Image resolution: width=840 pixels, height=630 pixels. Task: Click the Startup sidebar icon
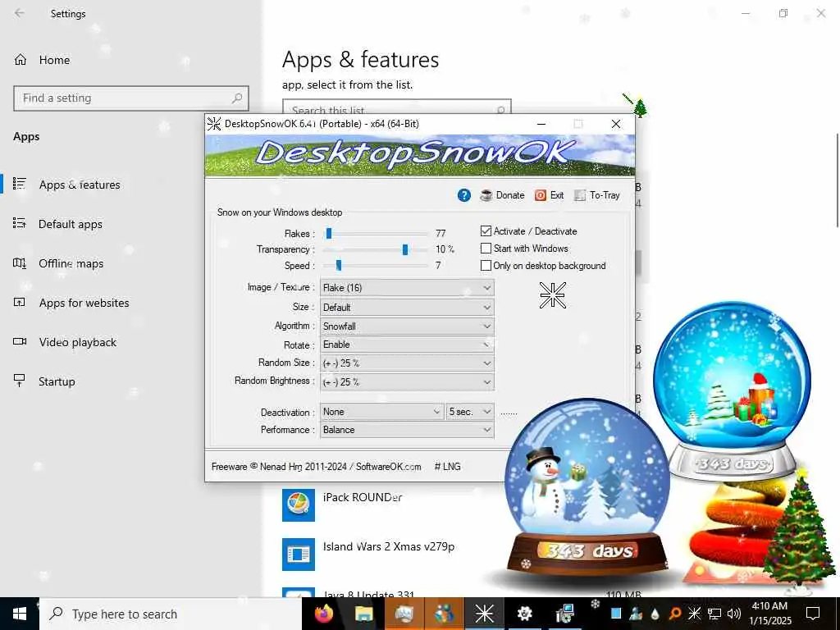click(x=20, y=381)
